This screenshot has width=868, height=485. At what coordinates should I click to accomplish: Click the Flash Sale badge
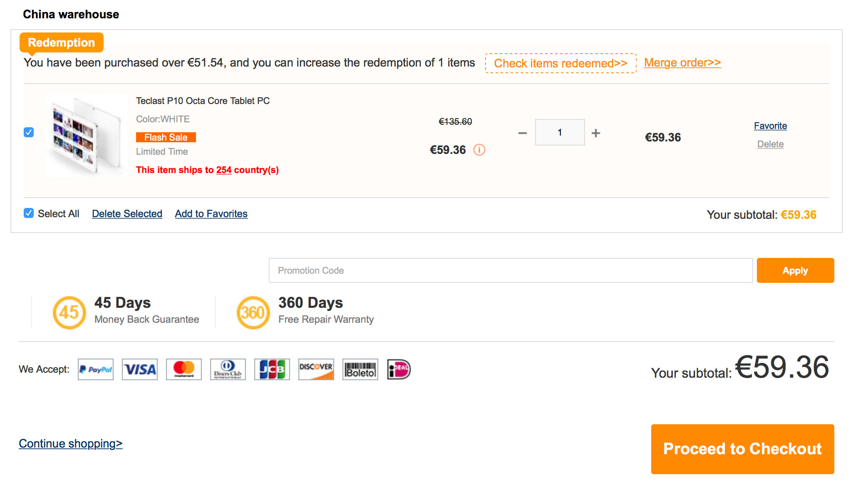pos(166,137)
